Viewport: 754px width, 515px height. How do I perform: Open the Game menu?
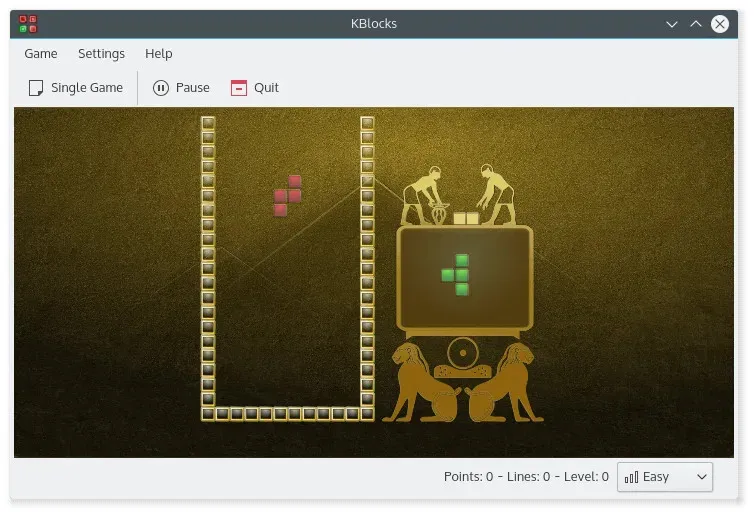[x=41, y=54]
